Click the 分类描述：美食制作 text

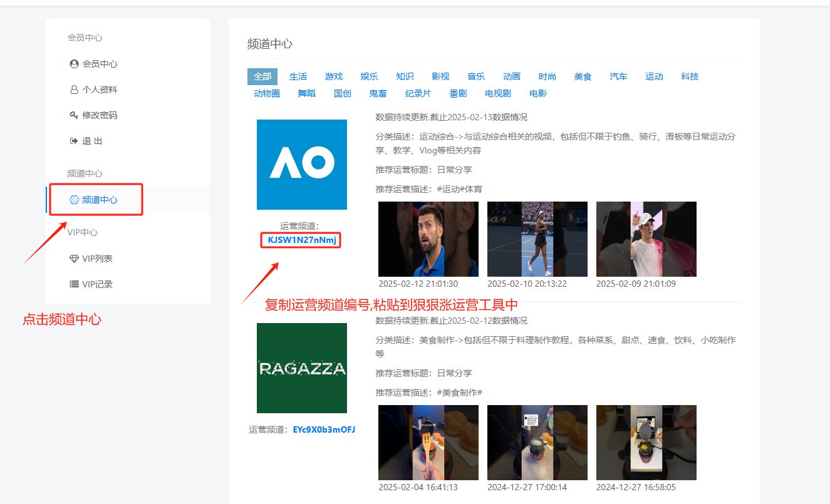coord(556,347)
